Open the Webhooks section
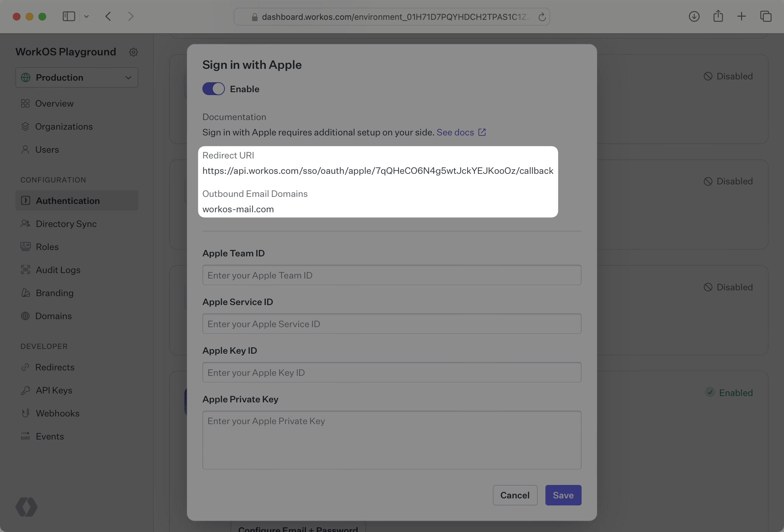The height and width of the screenshot is (532, 784). 58,413
